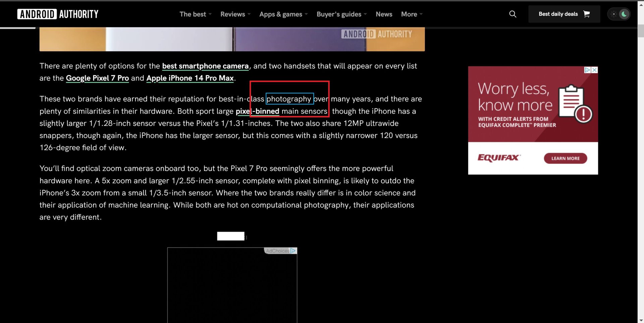Open Apple iPhone 14 Pro Max link
The width and height of the screenshot is (644, 323).
coord(190,78)
